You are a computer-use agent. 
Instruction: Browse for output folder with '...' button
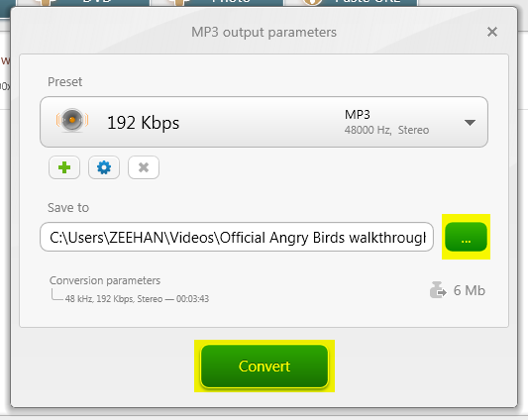tap(466, 237)
